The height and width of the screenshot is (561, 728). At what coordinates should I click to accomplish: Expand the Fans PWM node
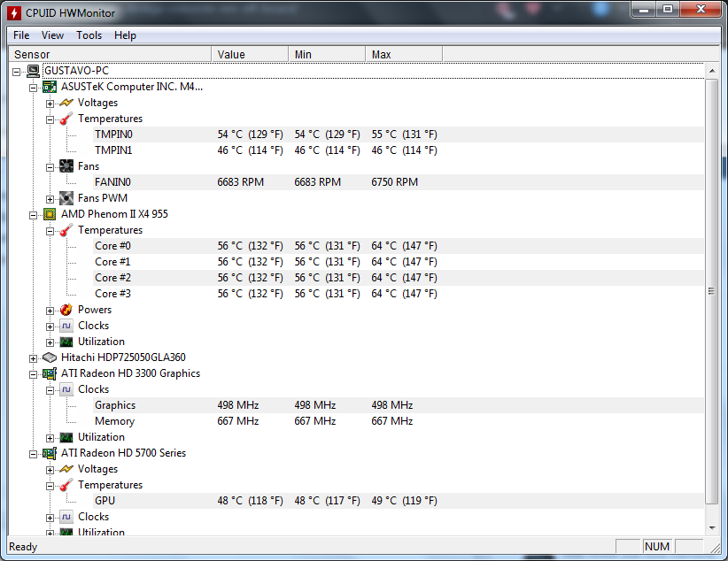tap(50, 199)
